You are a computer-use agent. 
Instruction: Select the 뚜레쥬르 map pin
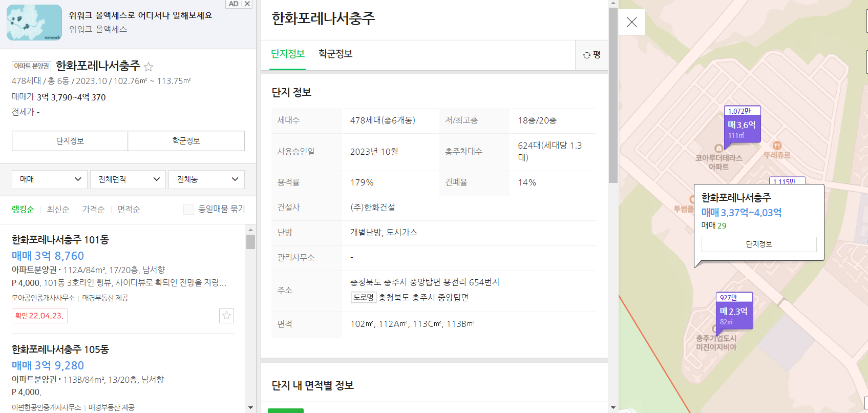(777, 150)
